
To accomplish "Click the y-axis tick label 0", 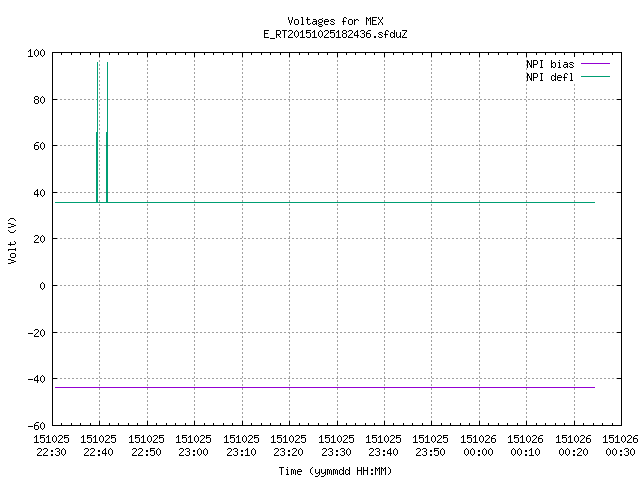I will click(42, 286).
